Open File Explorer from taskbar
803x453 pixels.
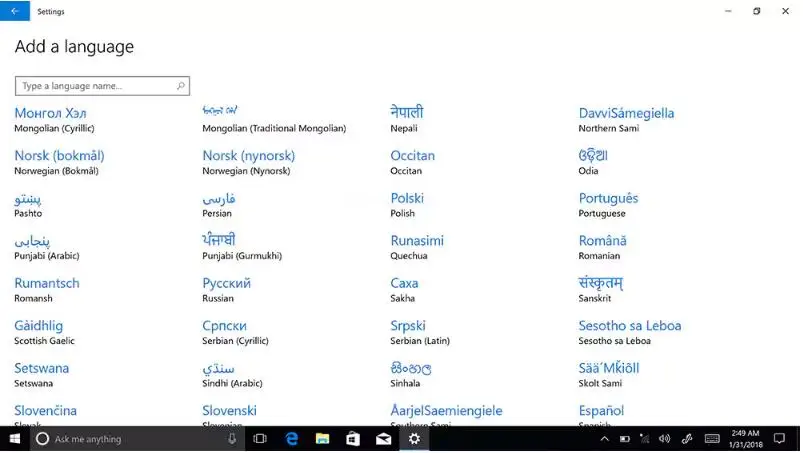pos(322,439)
